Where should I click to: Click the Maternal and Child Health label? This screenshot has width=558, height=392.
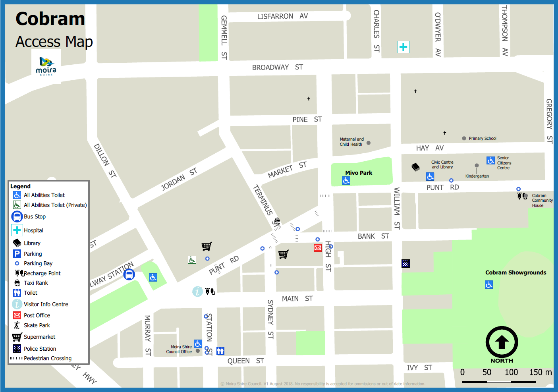click(x=351, y=142)
